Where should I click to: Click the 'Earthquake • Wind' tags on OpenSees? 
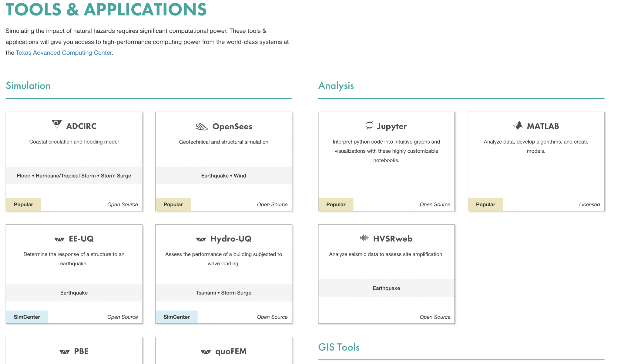coord(224,176)
